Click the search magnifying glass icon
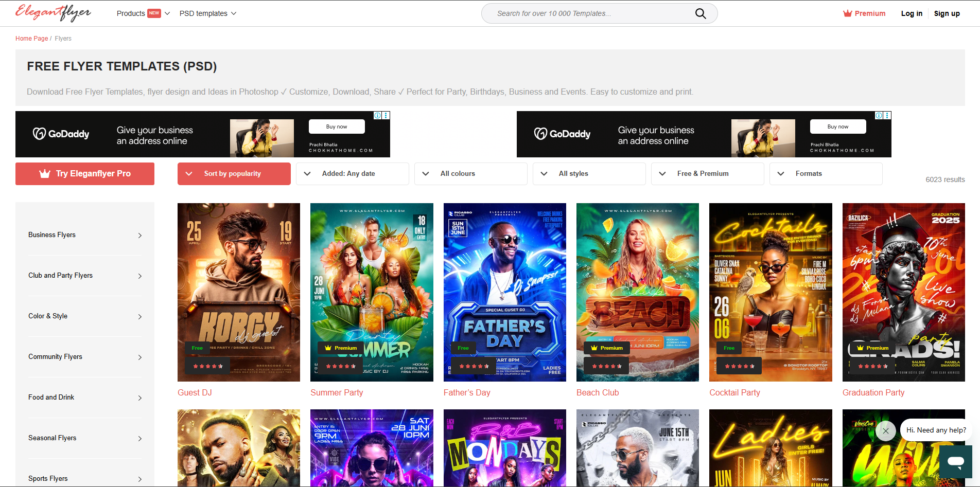This screenshot has height=487, width=980. click(x=701, y=13)
